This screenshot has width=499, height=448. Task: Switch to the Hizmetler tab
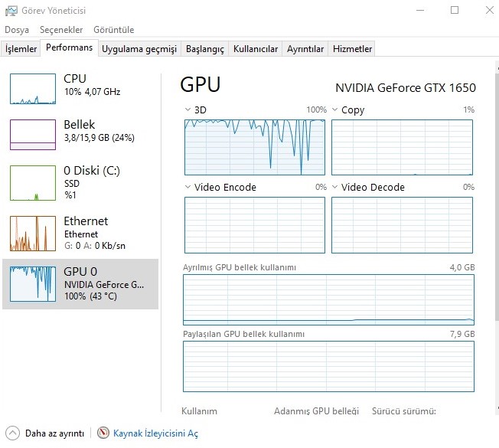click(x=352, y=49)
